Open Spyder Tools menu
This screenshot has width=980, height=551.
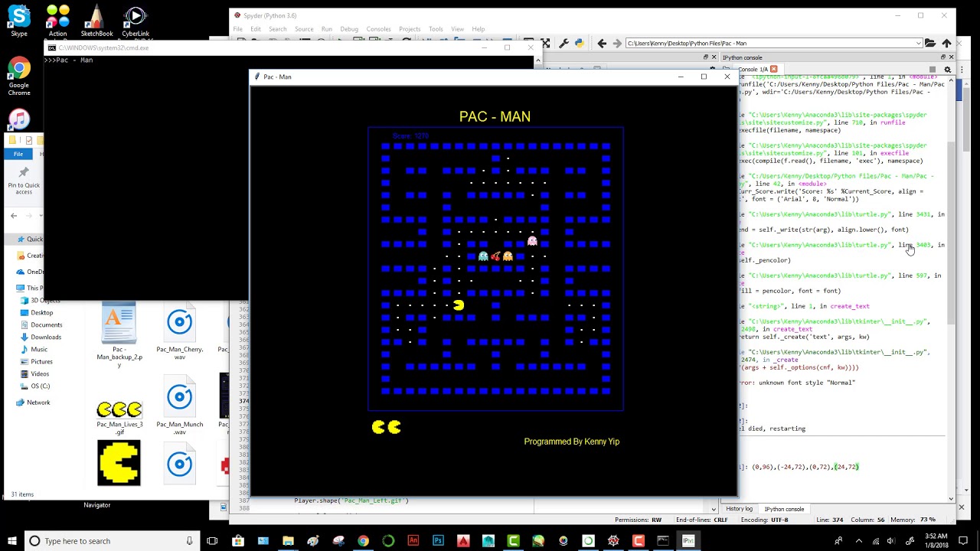coord(436,29)
